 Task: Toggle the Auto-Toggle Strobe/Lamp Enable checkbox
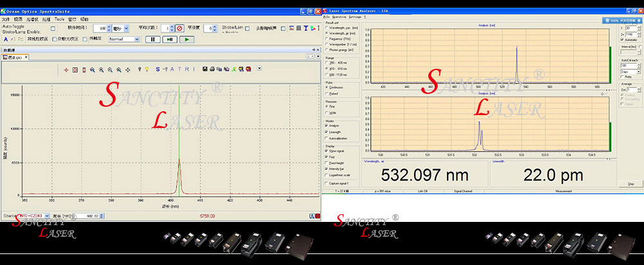tap(53, 29)
